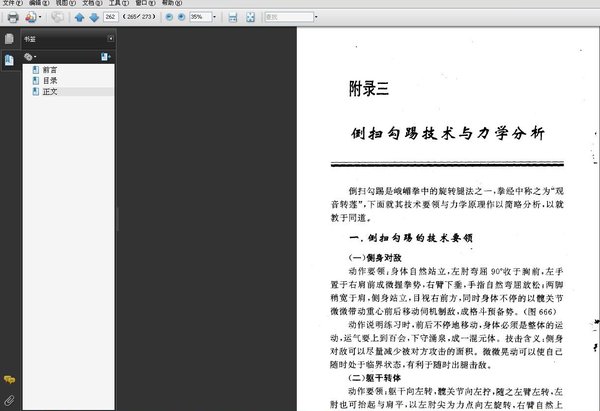
Task: Click the new bookmark icon
Action: pos(106,57)
